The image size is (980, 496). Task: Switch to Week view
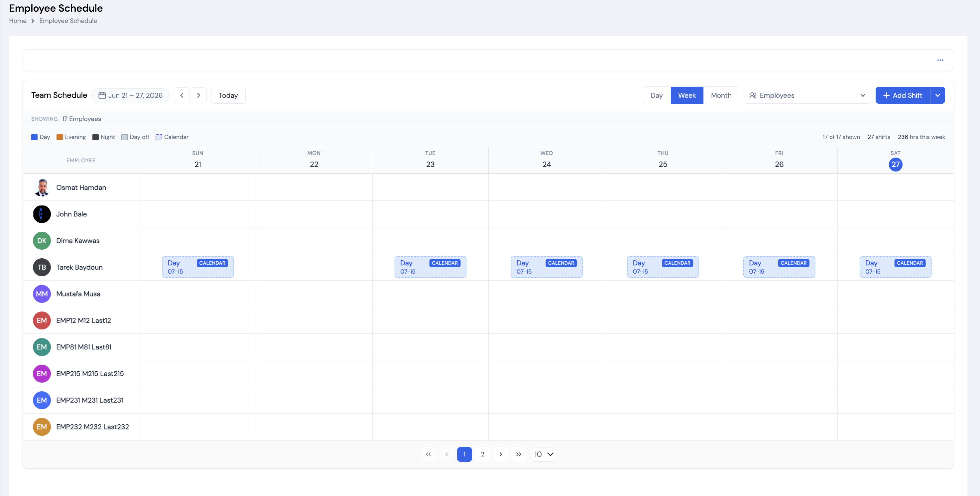coord(687,95)
